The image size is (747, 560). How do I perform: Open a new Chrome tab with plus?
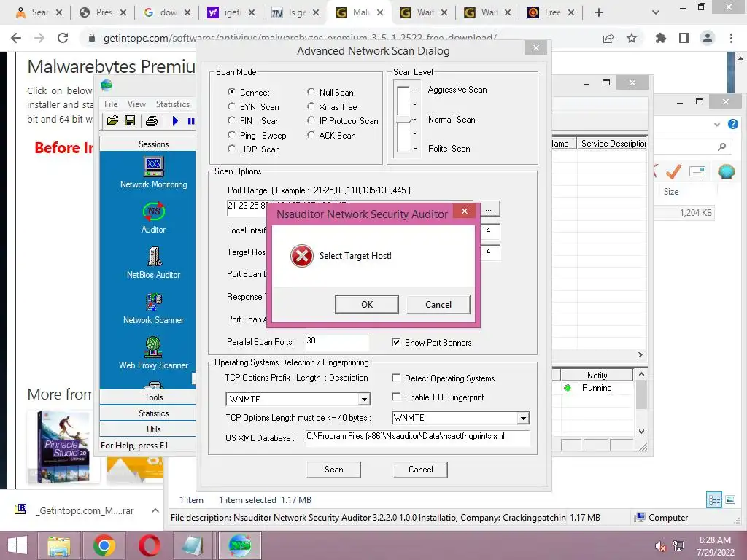point(599,12)
